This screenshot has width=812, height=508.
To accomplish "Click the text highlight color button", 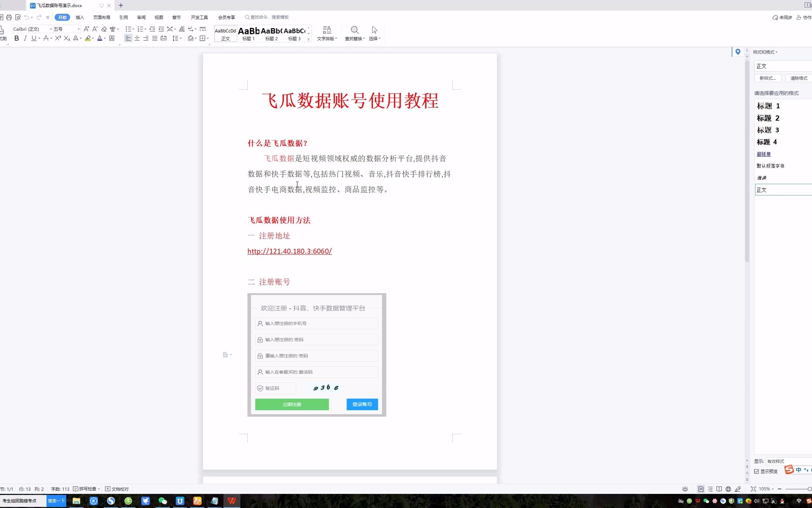I will coord(88,38).
